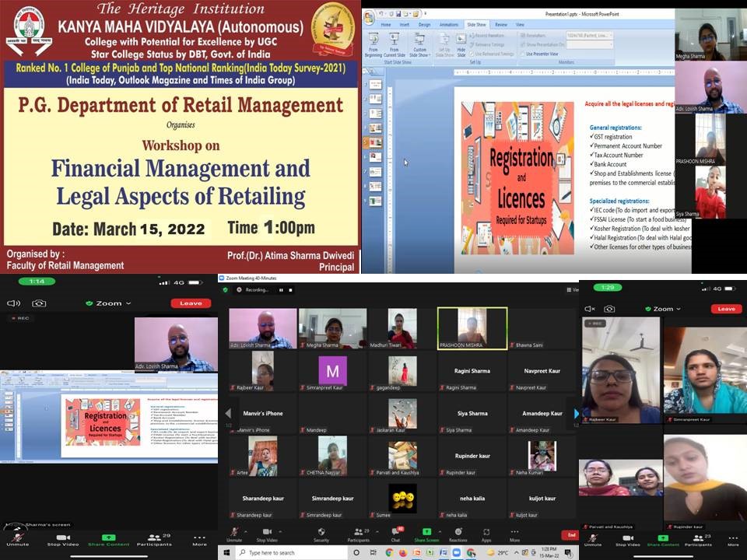This screenshot has height=560, width=747.
Task: Expand video options arrow beside Stop Video
Action: [279, 531]
